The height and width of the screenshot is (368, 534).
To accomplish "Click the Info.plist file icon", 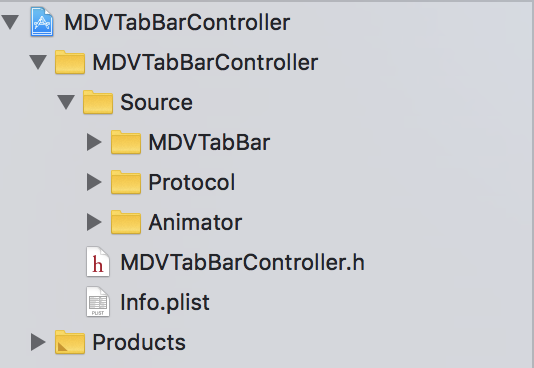I will 98,302.
